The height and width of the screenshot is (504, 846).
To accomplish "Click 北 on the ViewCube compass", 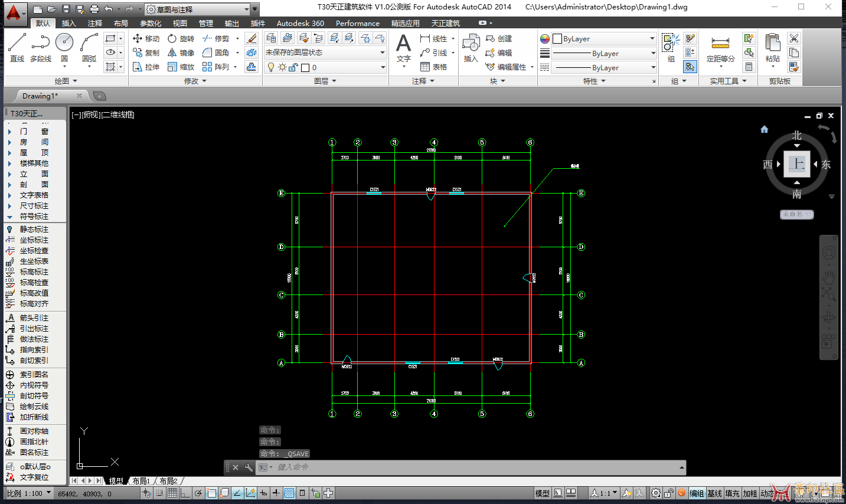I will pos(797,136).
